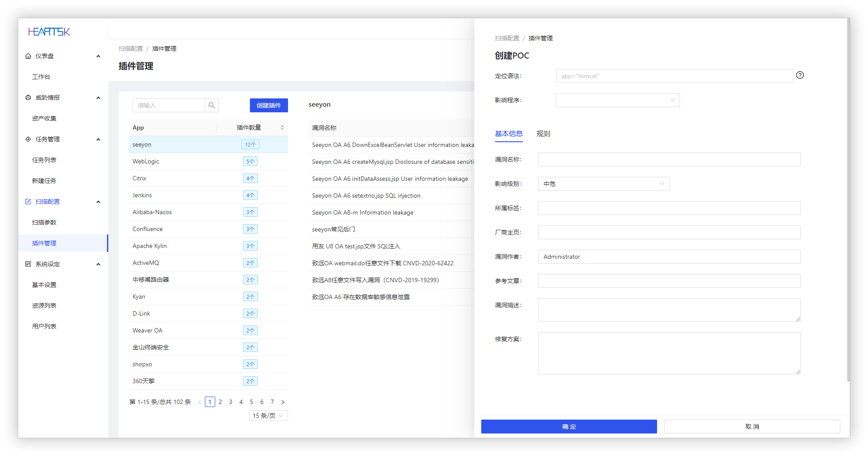868x456 pixels.
Task: Open the 影响程序 dropdown
Action: tap(618, 100)
